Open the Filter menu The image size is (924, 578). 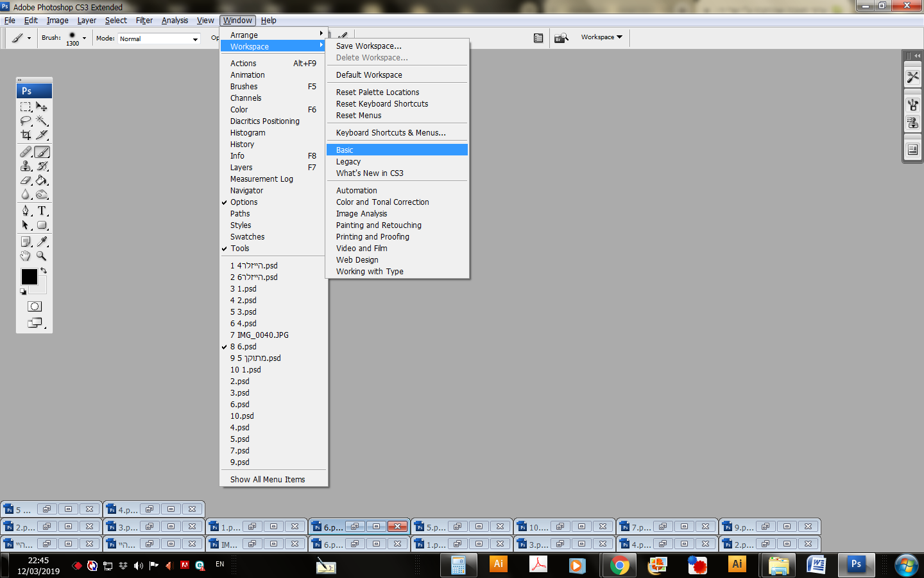(x=144, y=21)
